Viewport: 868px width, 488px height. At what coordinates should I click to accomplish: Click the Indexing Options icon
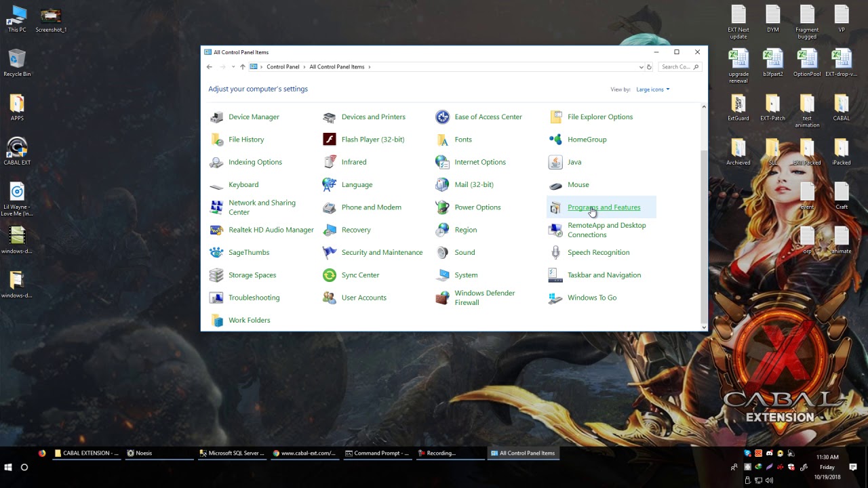click(x=217, y=162)
